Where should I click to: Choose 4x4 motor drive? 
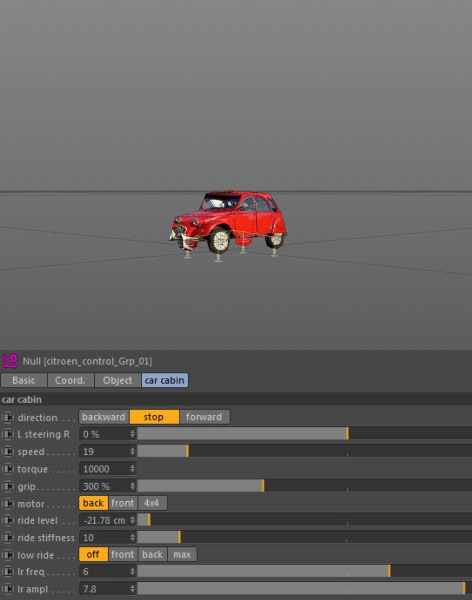(152, 503)
